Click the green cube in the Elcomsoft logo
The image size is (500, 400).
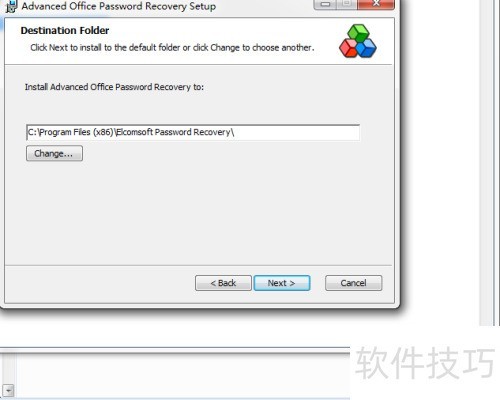click(x=358, y=33)
